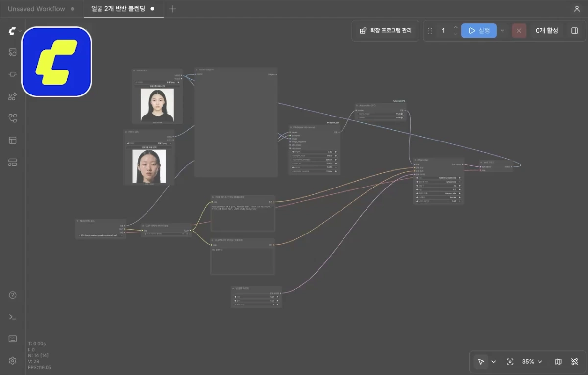Open checkpoint name combo in loader node

pos(101,235)
